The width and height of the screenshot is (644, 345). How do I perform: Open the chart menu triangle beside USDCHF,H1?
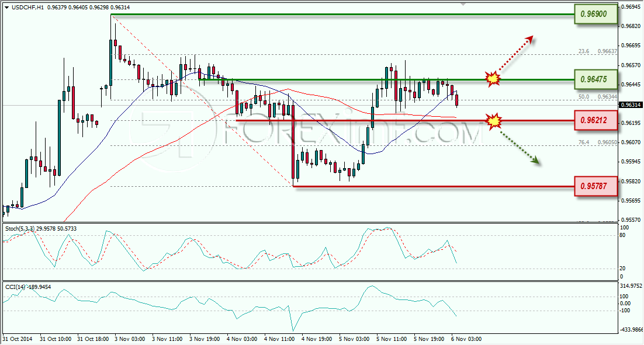click(6, 8)
